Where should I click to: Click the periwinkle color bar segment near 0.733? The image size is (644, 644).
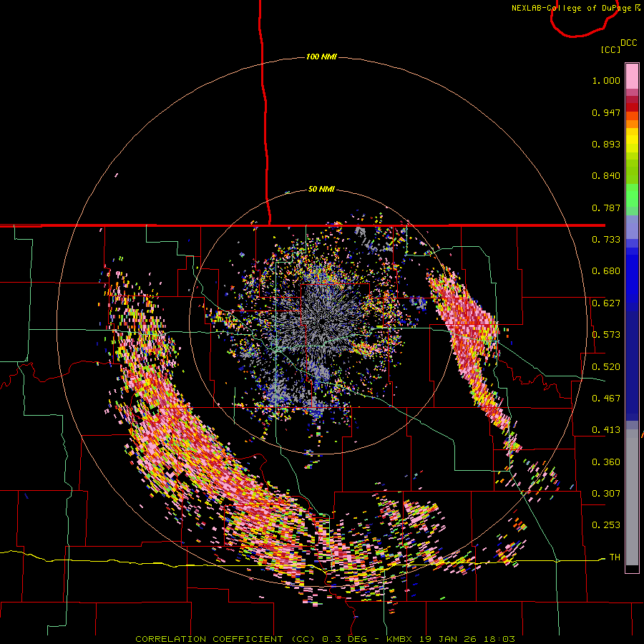(632, 227)
